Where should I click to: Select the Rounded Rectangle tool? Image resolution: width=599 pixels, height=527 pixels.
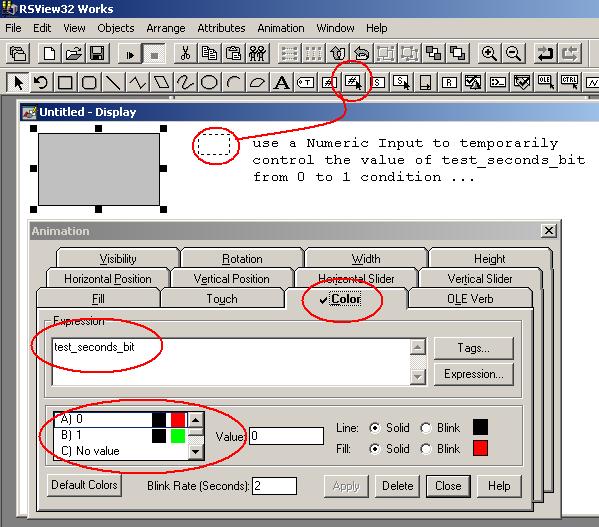[x=89, y=82]
